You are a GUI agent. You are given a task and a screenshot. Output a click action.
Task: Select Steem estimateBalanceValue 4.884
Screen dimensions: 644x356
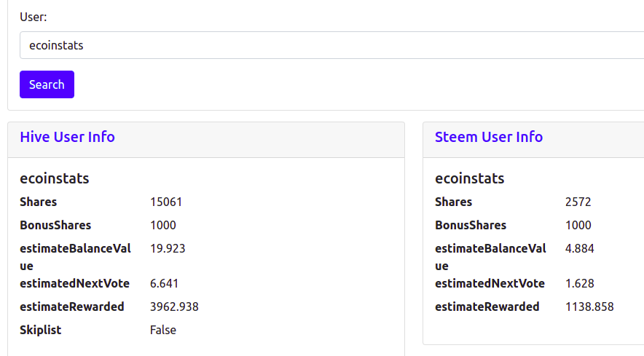click(x=579, y=249)
